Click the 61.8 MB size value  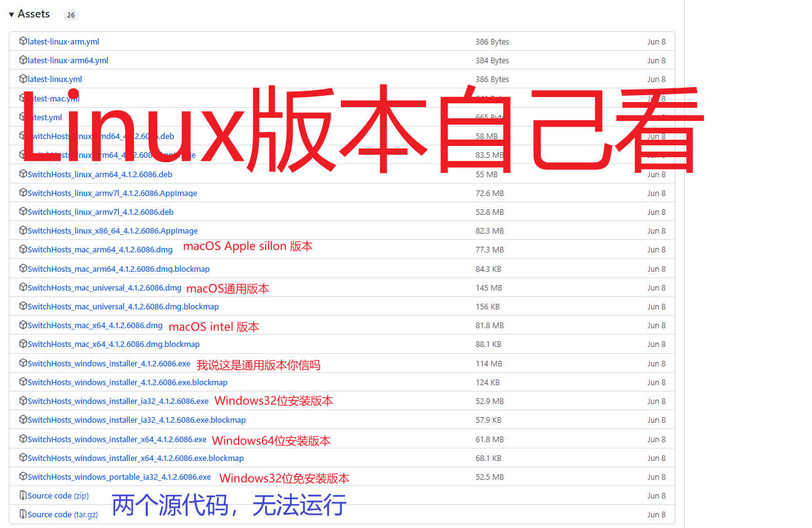tap(490, 440)
